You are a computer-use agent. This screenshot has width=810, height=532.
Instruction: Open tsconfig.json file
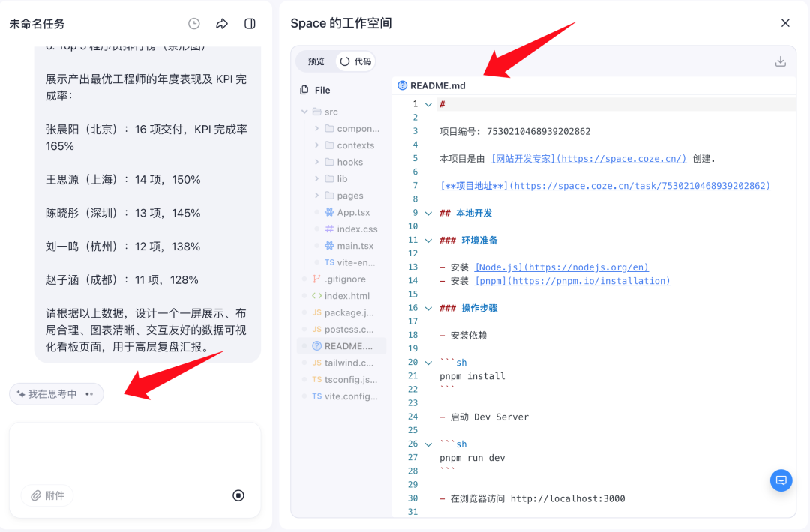[x=344, y=379]
